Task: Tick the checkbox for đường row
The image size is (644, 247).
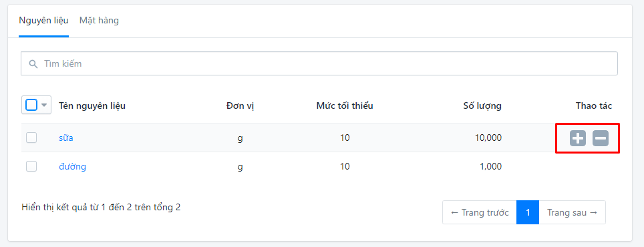Action: pyautogui.click(x=31, y=166)
